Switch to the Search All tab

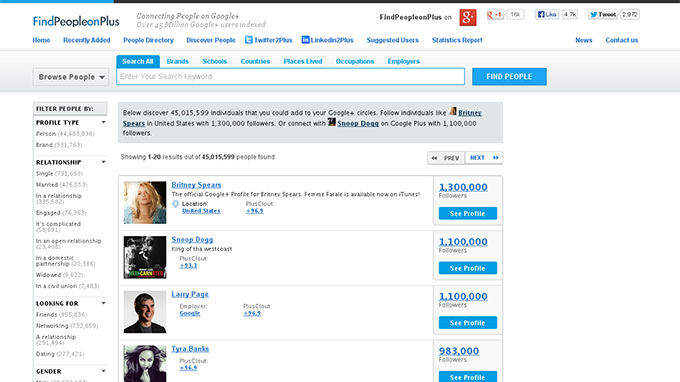point(138,62)
